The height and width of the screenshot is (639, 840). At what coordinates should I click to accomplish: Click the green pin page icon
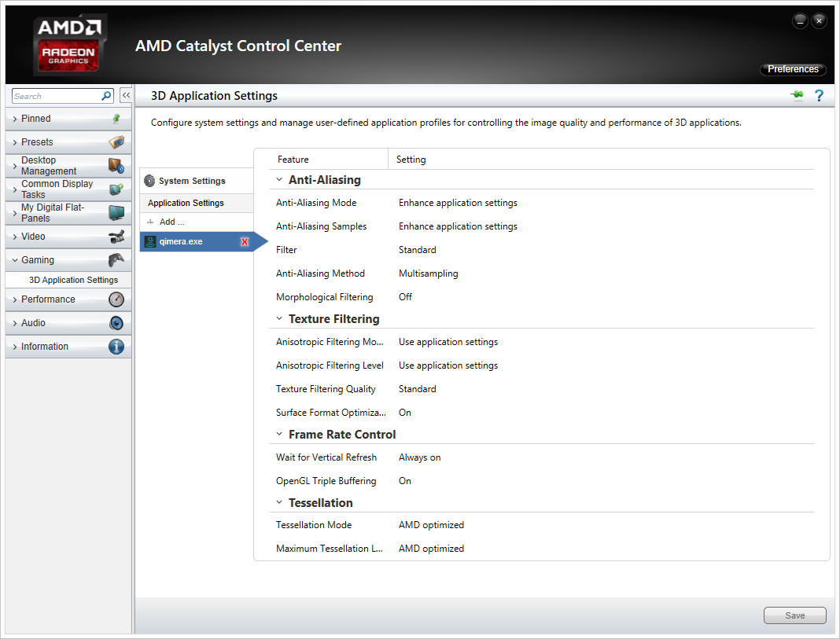coord(797,95)
